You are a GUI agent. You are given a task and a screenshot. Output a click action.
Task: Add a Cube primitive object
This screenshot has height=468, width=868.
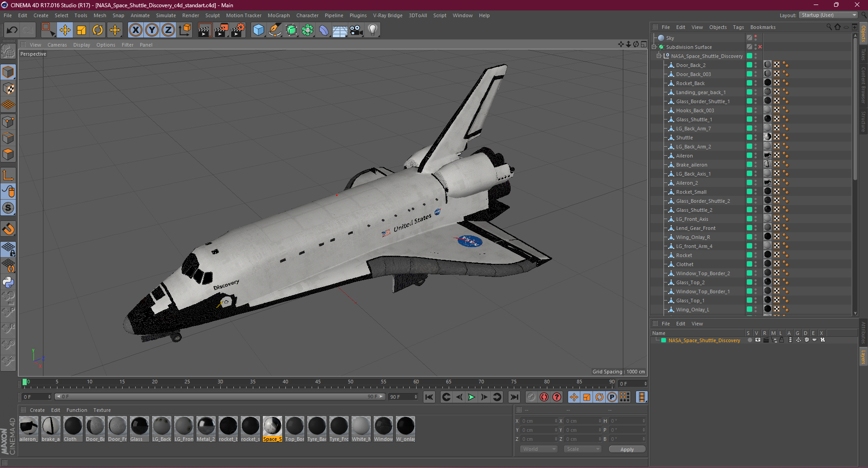pyautogui.click(x=258, y=30)
